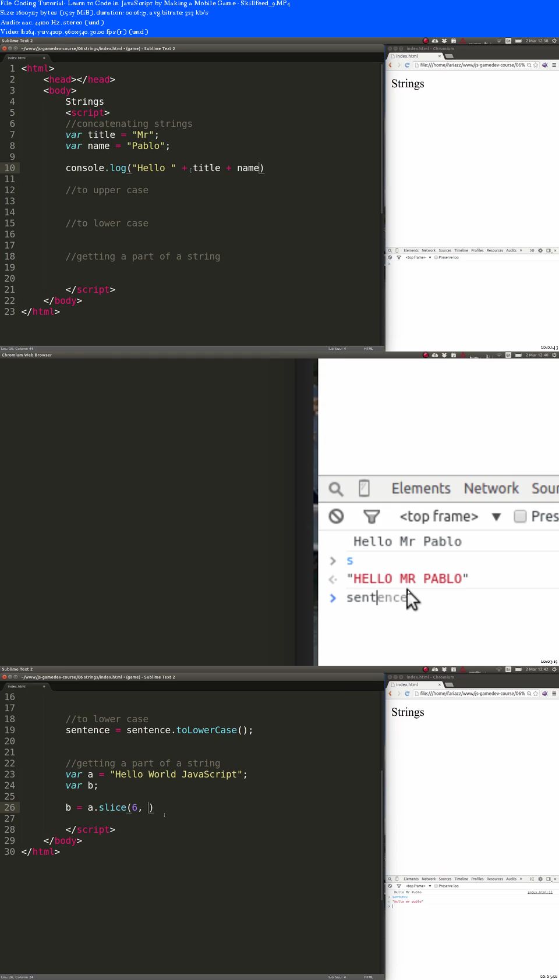The image size is (559, 980).
Task: Click the fish extension icon in the 12:38 frame
Action: 545,65
